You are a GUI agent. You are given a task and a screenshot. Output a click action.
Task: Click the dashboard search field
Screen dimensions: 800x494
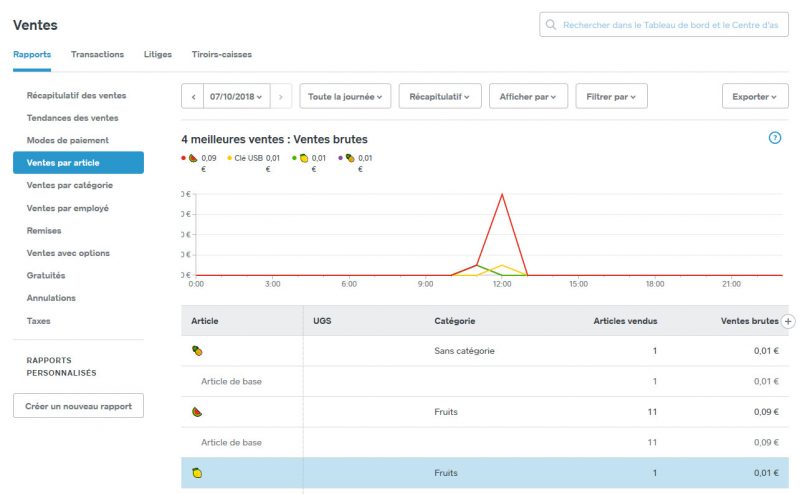coord(664,24)
